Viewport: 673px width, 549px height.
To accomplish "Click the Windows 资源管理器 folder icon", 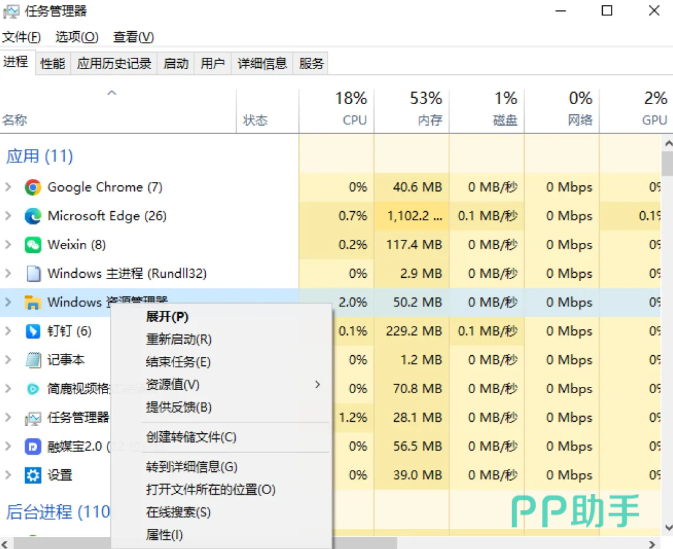I will click(x=33, y=303).
